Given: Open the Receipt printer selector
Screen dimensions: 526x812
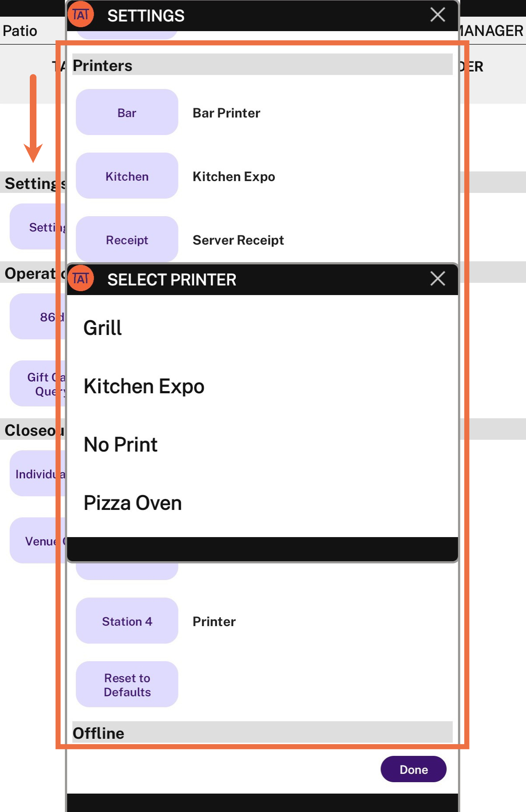Looking at the screenshot, I should (x=127, y=239).
